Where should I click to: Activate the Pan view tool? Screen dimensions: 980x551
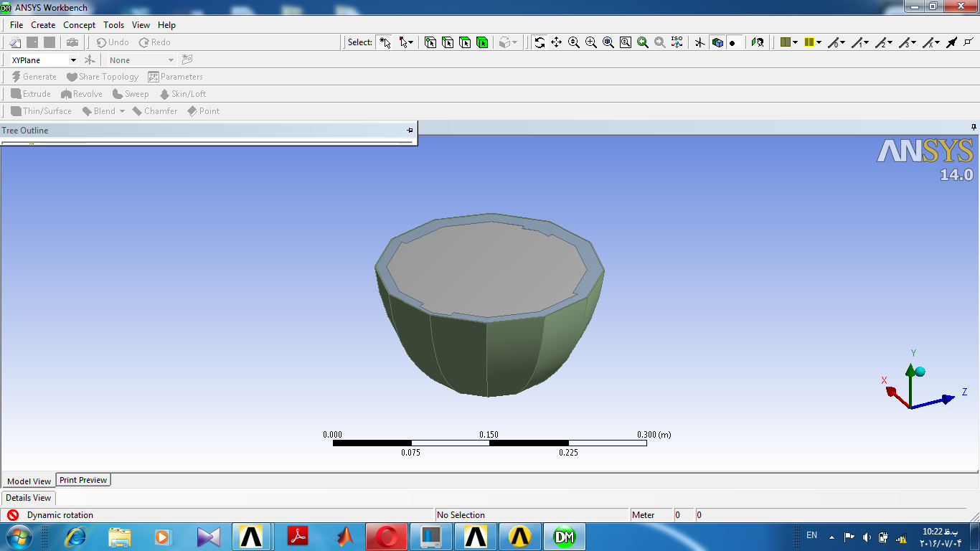tap(557, 42)
